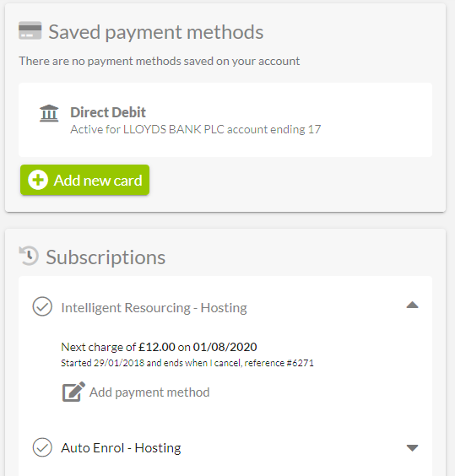
Task: Click the credit card icon beside Saved payment methods
Action: pos(30,30)
